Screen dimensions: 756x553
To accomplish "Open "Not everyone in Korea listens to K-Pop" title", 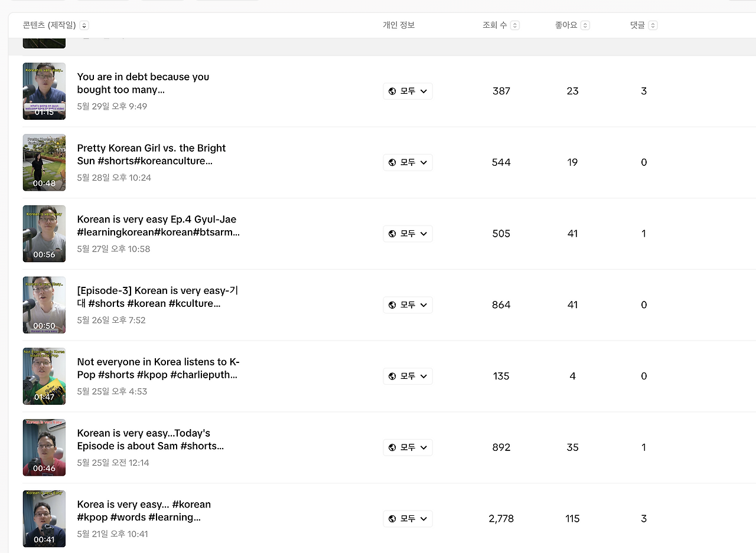I will (x=158, y=368).
